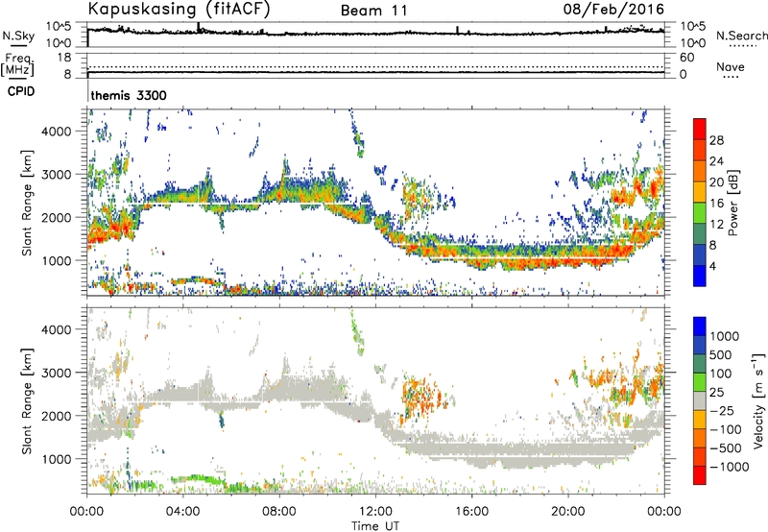Click the '4' tick on the power colorbar
This screenshot has height=532, width=768.
[x=713, y=267]
